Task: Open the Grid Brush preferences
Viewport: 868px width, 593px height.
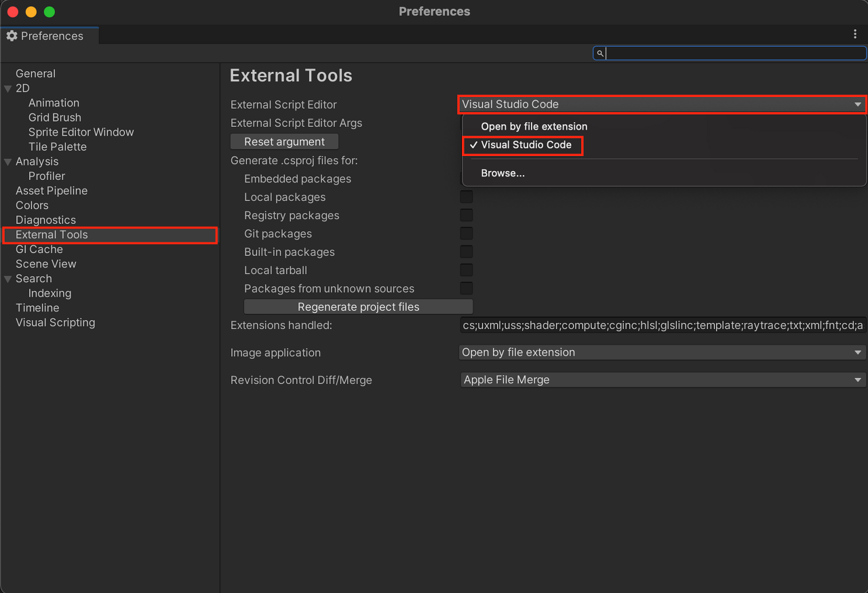Action: (55, 117)
